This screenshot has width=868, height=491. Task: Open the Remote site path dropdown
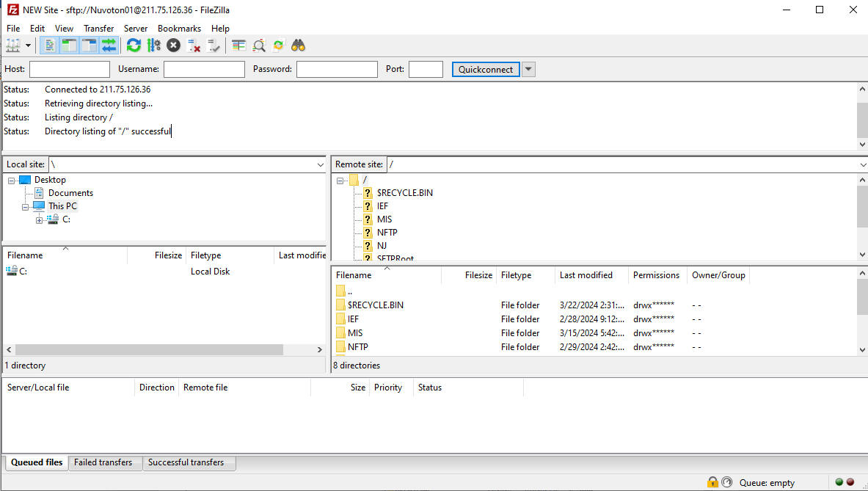(x=862, y=165)
